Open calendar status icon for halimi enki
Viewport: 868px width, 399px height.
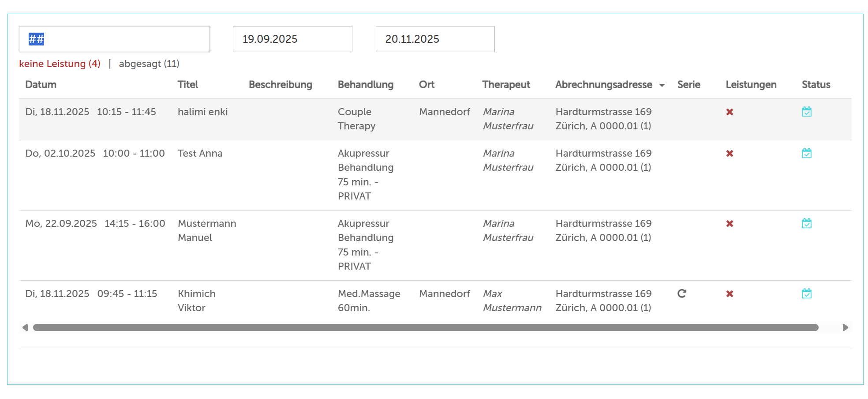pyautogui.click(x=807, y=112)
